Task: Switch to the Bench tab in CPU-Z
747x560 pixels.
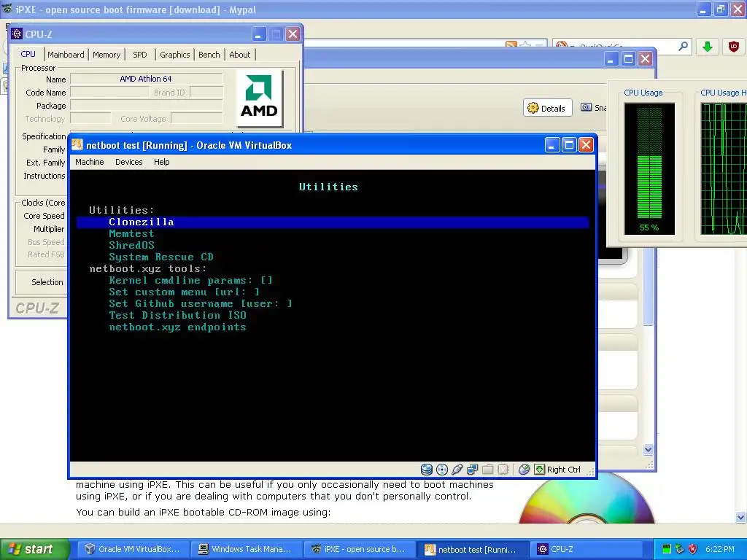Action: pyautogui.click(x=209, y=55)
